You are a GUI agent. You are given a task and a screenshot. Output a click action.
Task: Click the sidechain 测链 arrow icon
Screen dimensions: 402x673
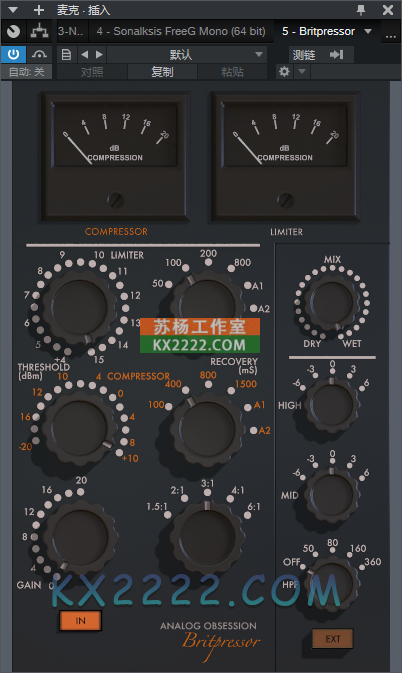click(x=337, y=55)
